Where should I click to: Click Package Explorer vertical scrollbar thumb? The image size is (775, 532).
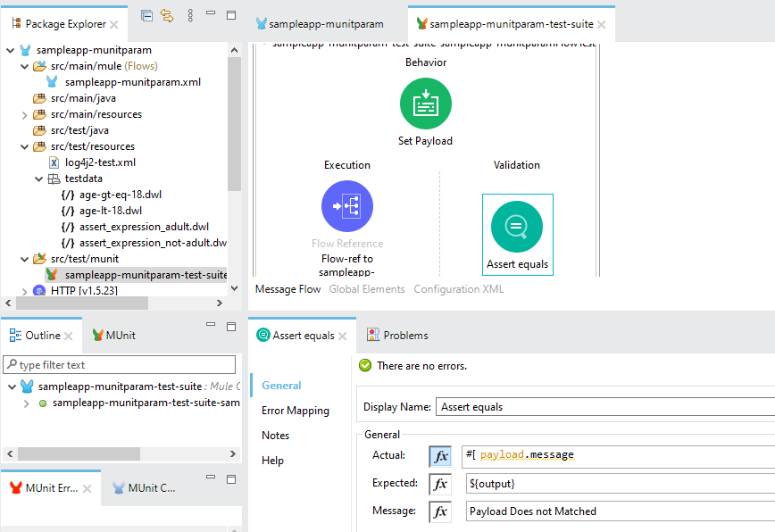tap(234, 124)
